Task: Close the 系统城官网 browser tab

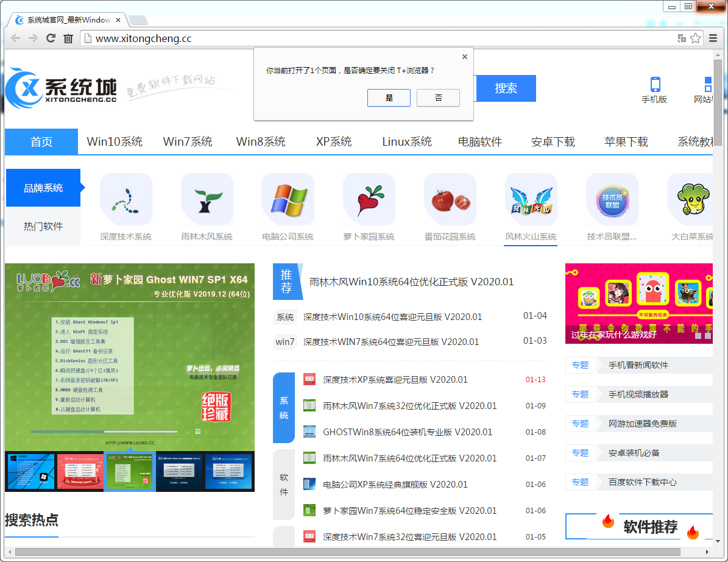Action: point(118,20)
